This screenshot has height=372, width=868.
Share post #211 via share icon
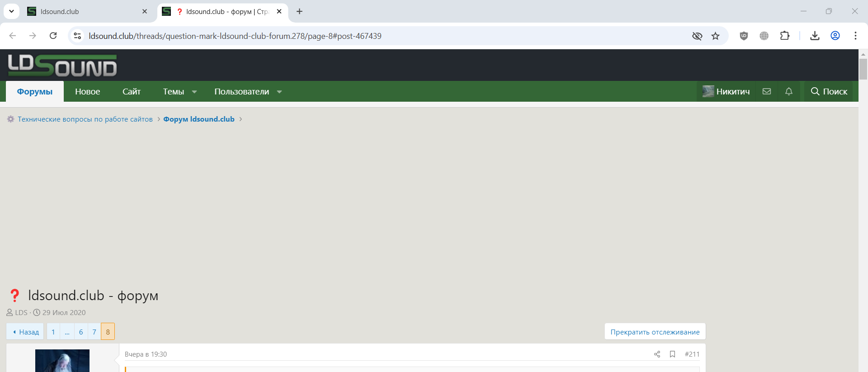[x=657, y=354]
